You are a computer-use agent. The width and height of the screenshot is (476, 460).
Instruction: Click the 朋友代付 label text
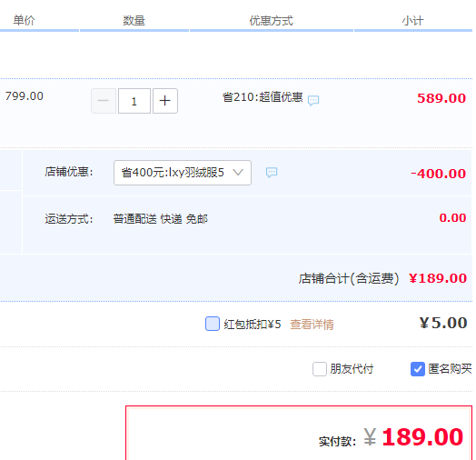[352, 369]
